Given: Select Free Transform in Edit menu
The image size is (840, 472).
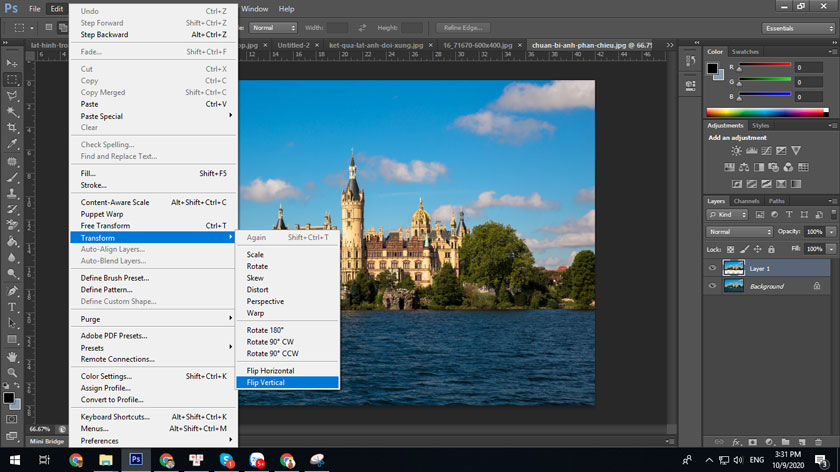Looking at the screenshot, I should coord(154,226).
